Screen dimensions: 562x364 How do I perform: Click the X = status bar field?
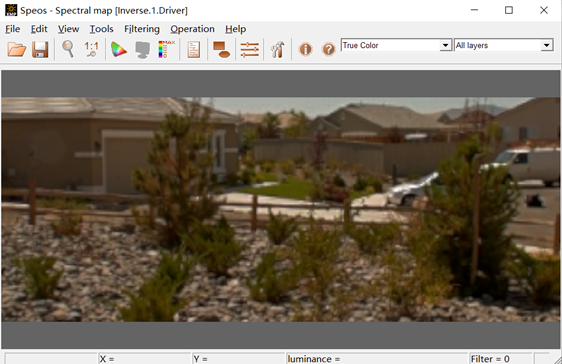click(x=144, y=359)
